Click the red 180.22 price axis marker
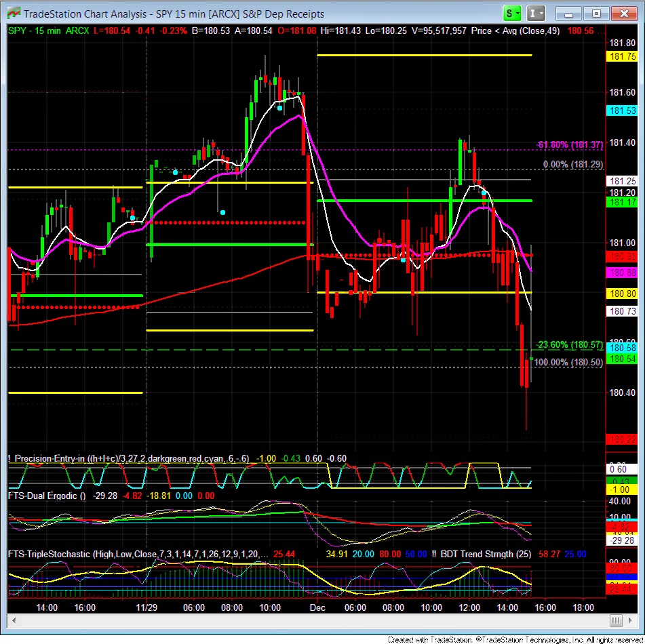Screen dimensions: 645x644 point(622,439)
